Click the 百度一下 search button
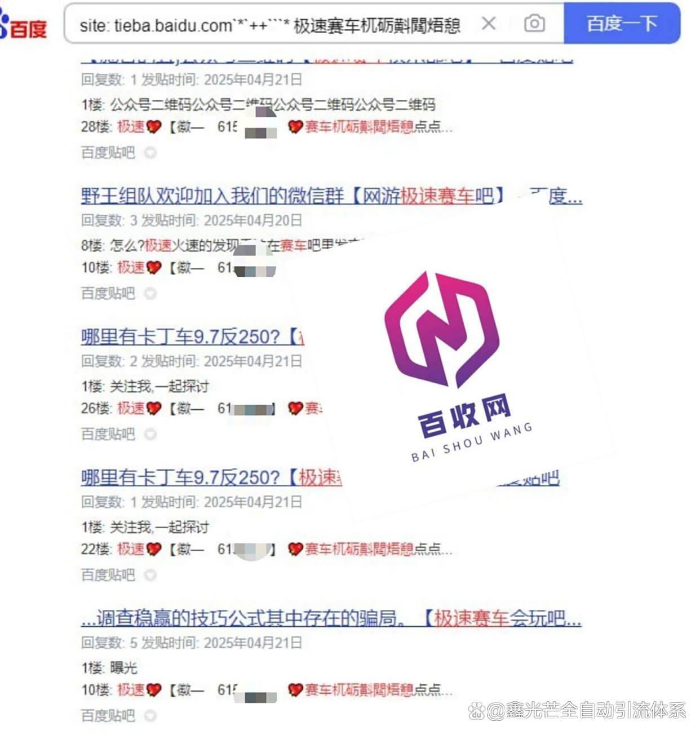Viewport: 700px width, 735px height. [x=622, y=23]
